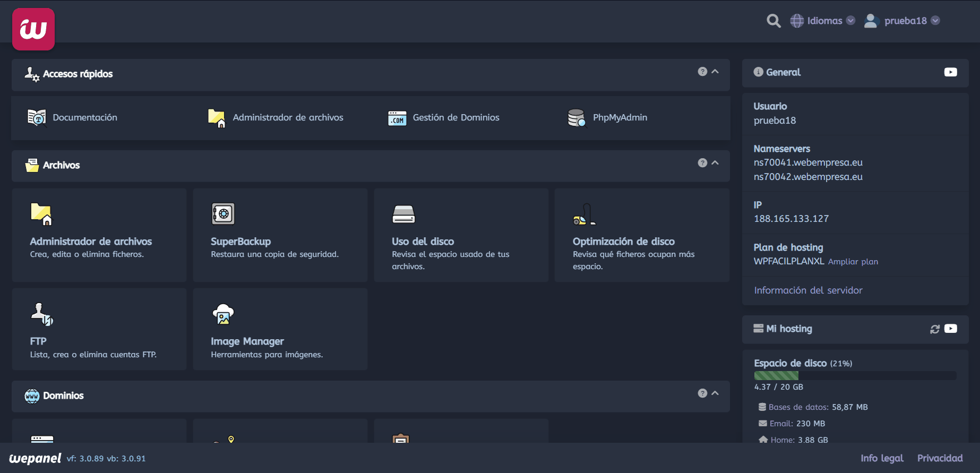The image size is (980, 473).
Task: Open Información del servidor link
Action: pyautogui.click(x=808, y=290)
